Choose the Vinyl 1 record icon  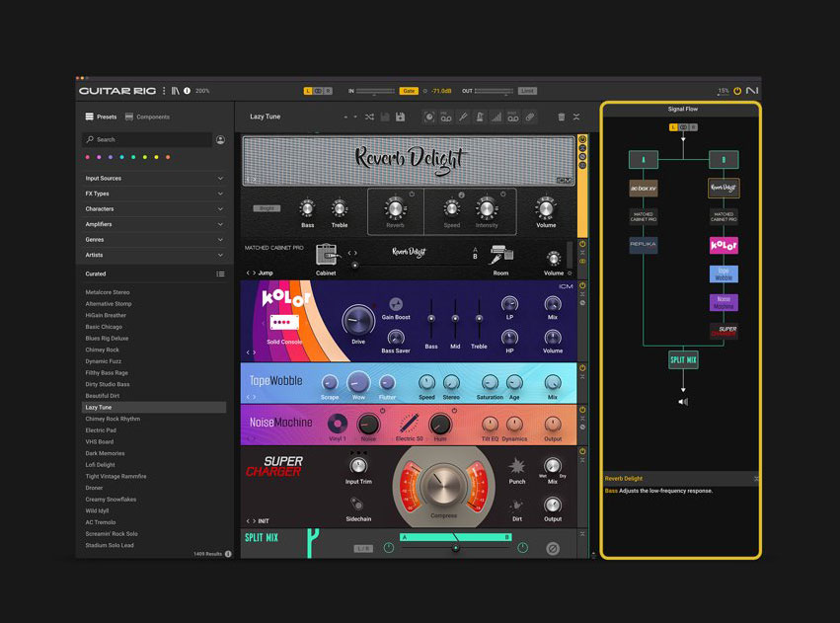pos(338,425)
